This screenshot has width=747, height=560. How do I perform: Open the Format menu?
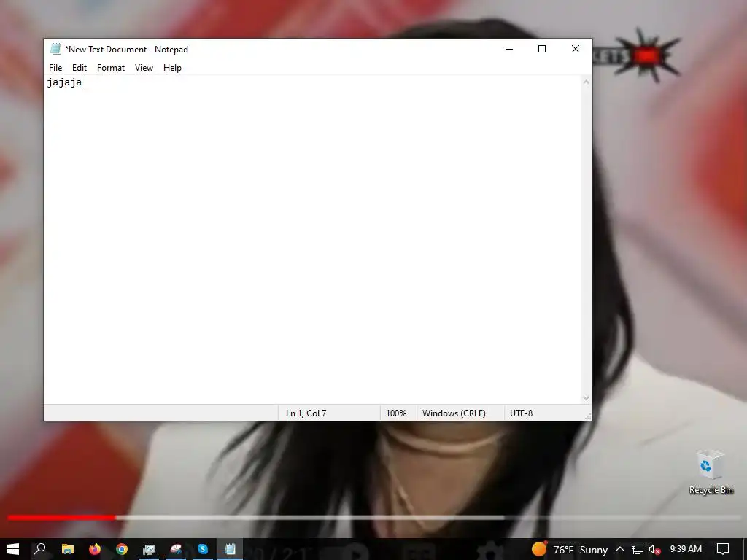click(111, 68)
